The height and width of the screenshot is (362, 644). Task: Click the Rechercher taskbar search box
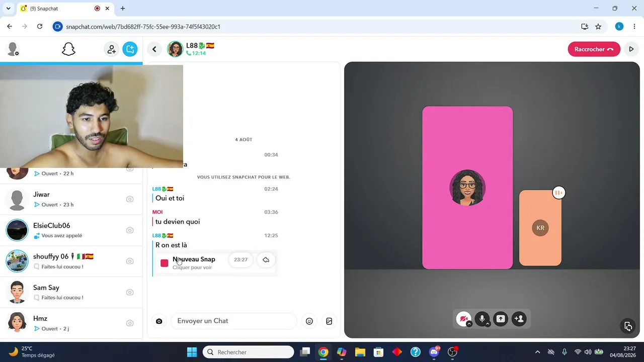[x=248, y=352]
